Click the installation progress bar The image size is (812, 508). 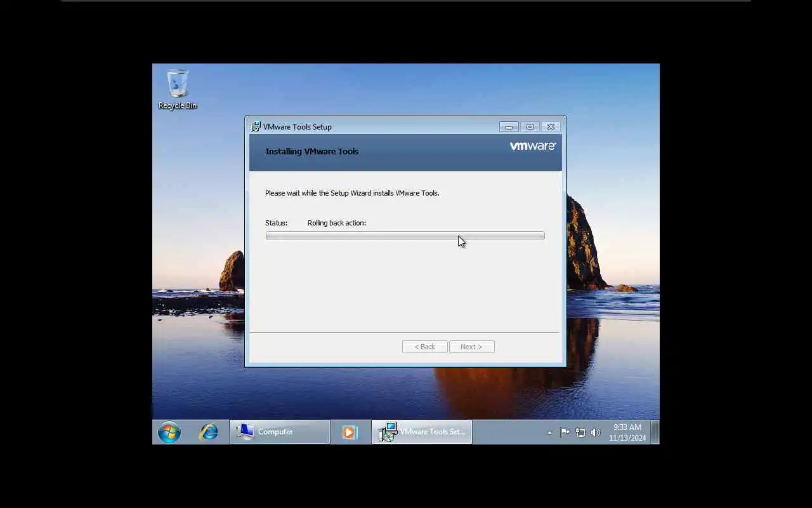point(405,236)
